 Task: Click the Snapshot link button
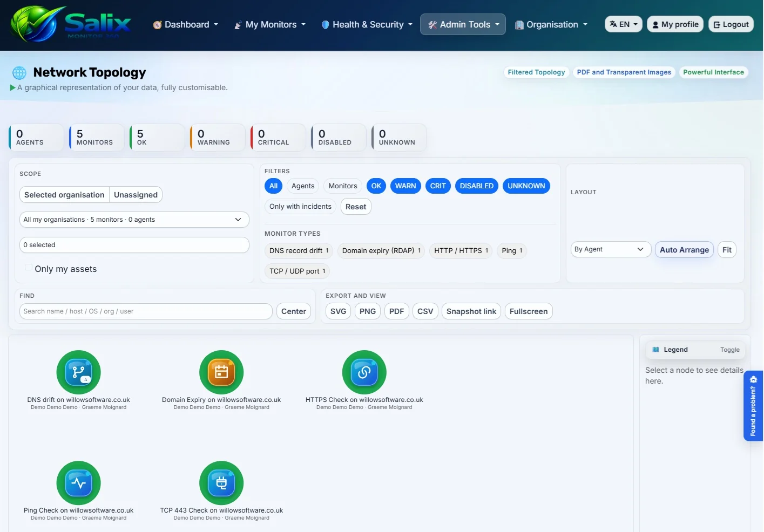[471, 311]
